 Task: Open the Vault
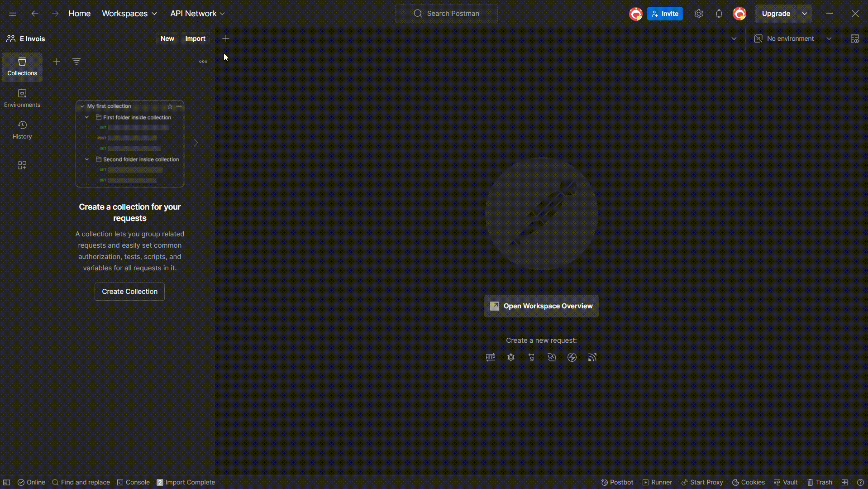coord(786,482)
